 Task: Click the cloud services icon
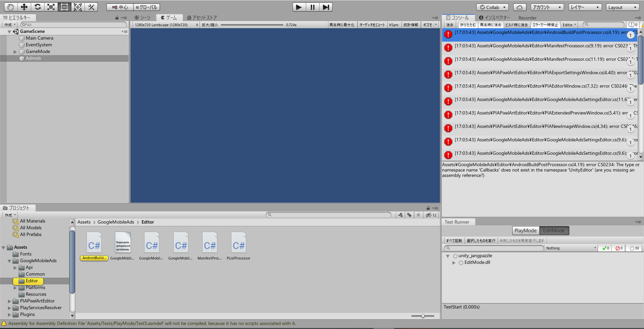tap(520, 7)
